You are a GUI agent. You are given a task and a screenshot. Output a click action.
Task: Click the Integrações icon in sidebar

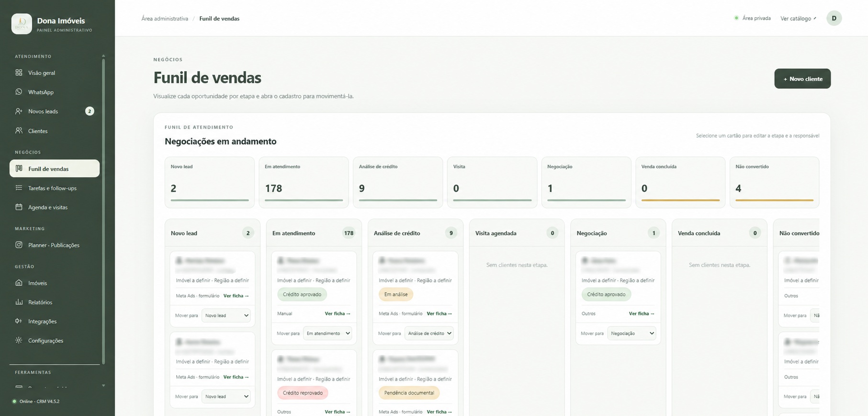click(19, 321)
